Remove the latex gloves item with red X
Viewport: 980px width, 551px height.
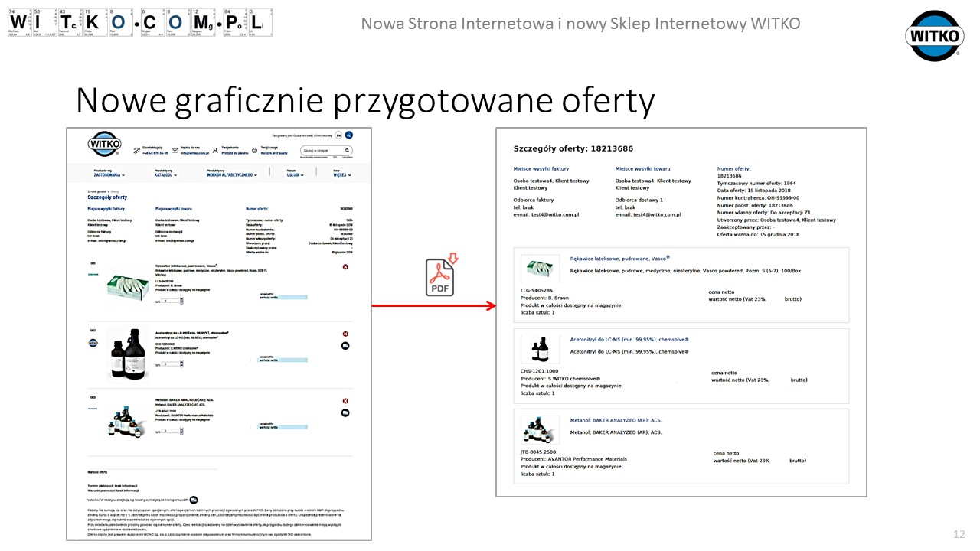coord(345,267)
